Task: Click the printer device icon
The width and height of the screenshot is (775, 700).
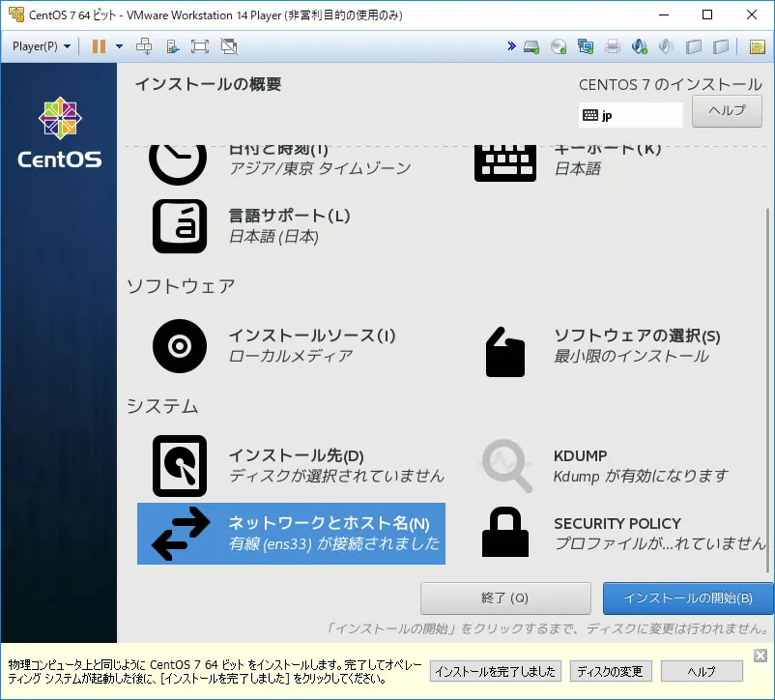Action: 613,47
